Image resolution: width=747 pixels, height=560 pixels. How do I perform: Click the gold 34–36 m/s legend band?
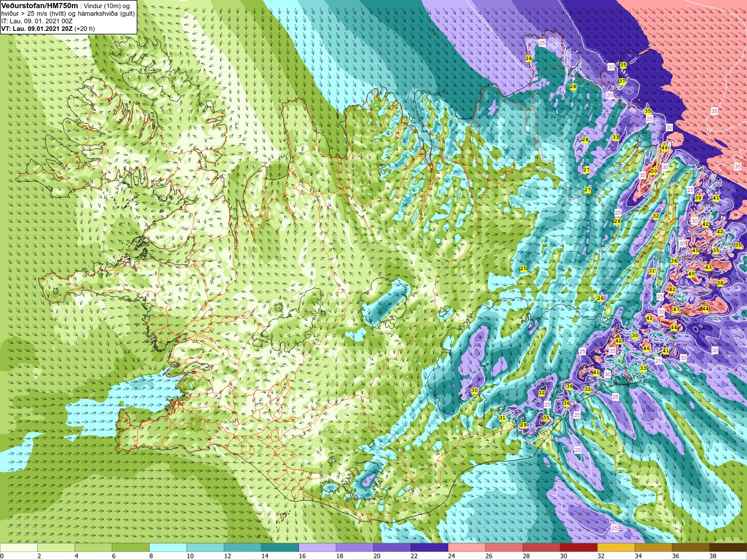[654, 548]
